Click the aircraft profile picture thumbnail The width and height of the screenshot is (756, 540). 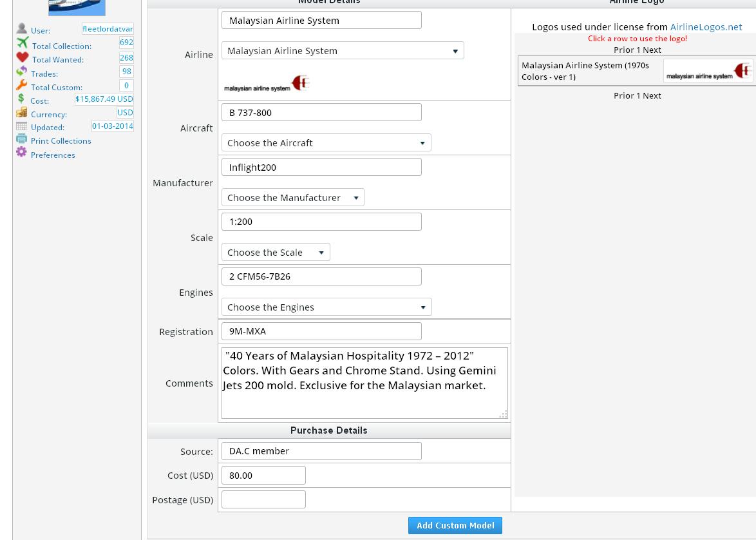77,7
